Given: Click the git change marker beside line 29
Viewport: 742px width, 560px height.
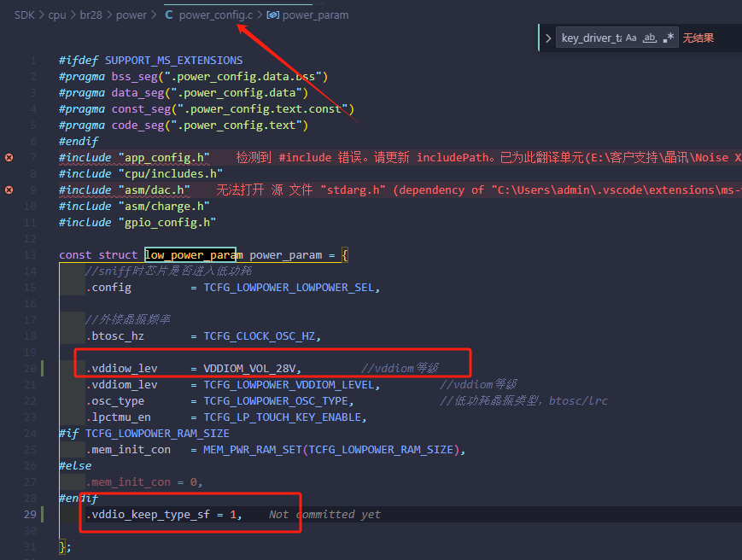Looking at the screenshot, I should tap(43, 514).
